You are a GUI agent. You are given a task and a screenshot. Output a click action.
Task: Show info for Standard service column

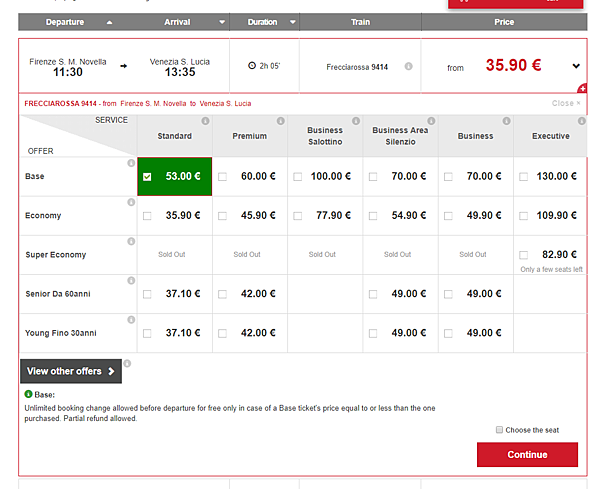[x=205, y=121]
